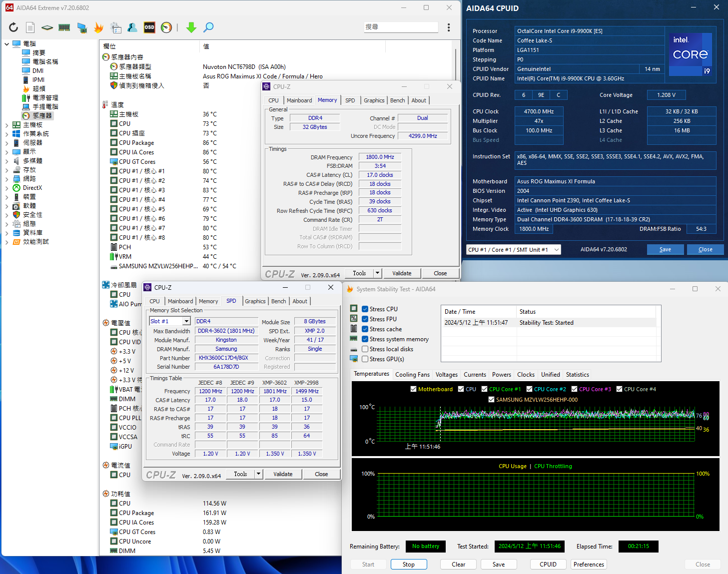The width and height of the screenshot is (728, 574).
Task: Click the CPU Package 161.91 W value
Action: (x=215, y=513)
